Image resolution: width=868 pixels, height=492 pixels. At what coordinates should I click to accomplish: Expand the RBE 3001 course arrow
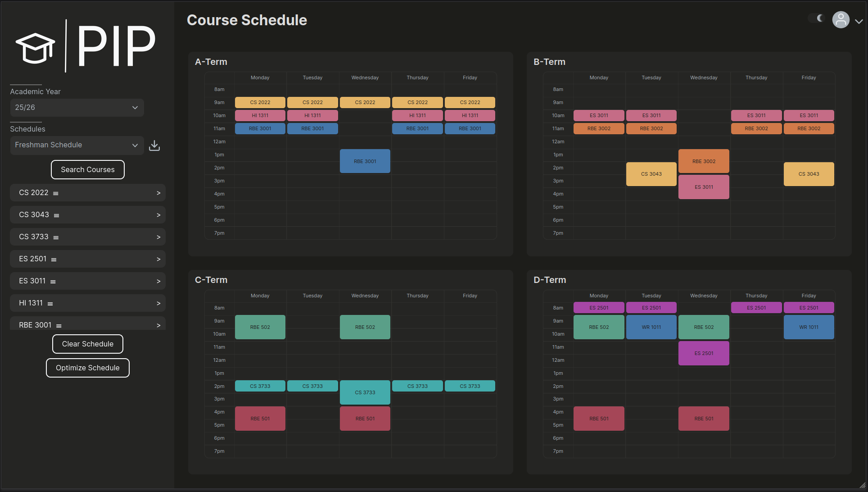tap(158, 325)
